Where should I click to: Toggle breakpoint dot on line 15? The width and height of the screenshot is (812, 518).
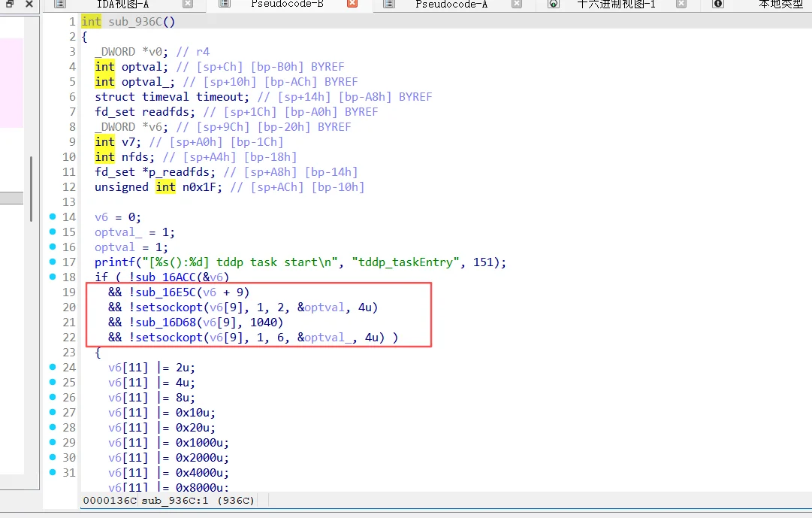pyautogui.click(x=53, y=232)
